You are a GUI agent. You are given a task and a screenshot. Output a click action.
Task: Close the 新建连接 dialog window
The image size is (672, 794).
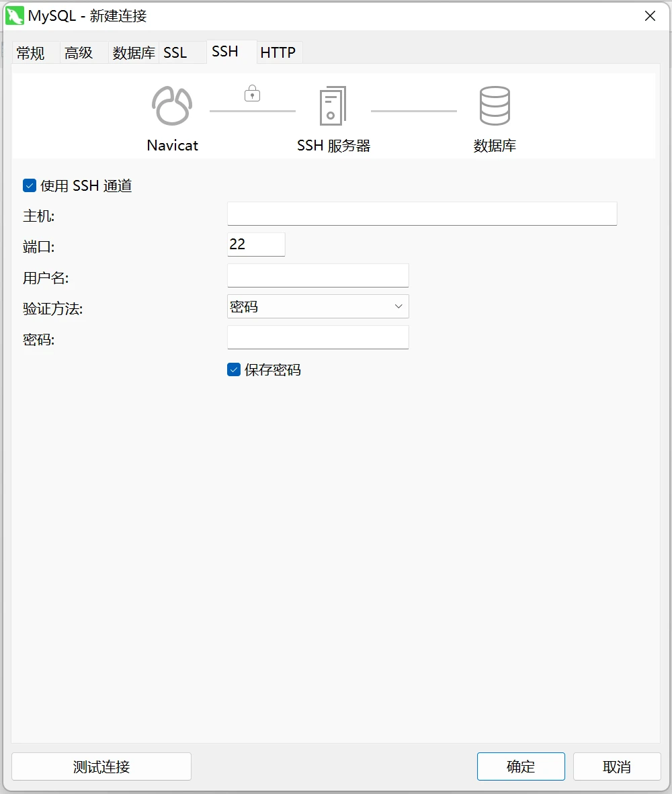pyautogui.click(x=650, y=16)
